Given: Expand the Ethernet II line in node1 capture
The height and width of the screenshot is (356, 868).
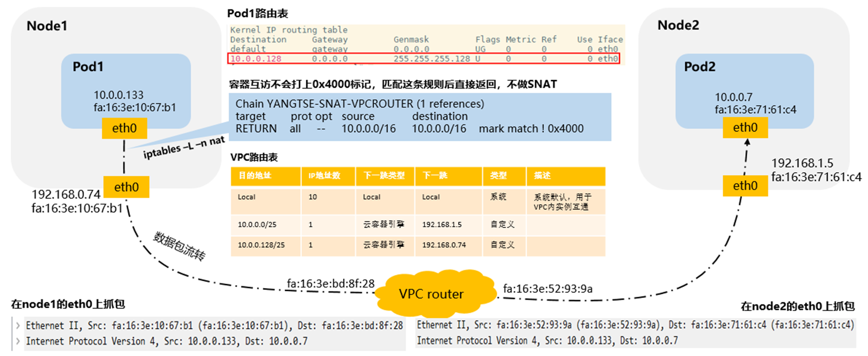Looking at the screenshot, I should 18,326.
